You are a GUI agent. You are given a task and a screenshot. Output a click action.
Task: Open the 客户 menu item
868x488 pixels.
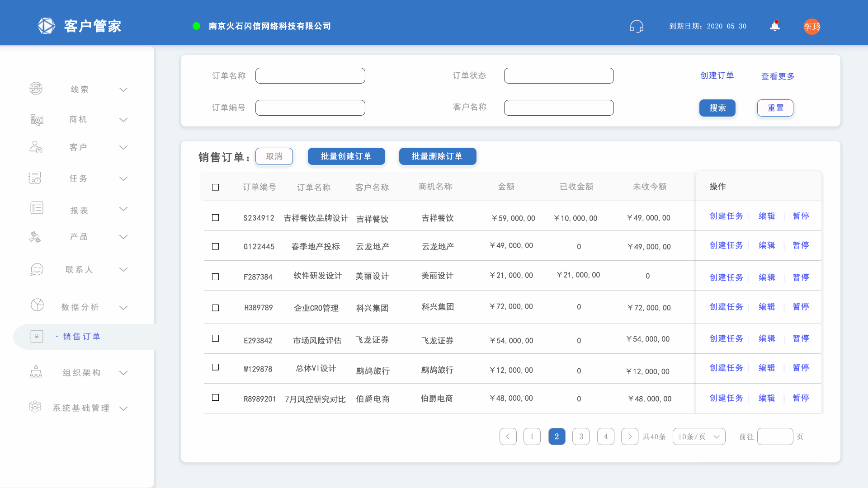pos(78,147)
